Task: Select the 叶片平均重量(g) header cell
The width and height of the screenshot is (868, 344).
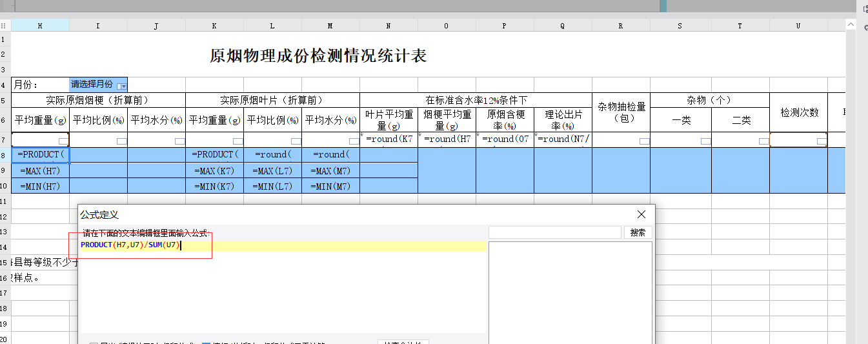Action: pos(389,120)
